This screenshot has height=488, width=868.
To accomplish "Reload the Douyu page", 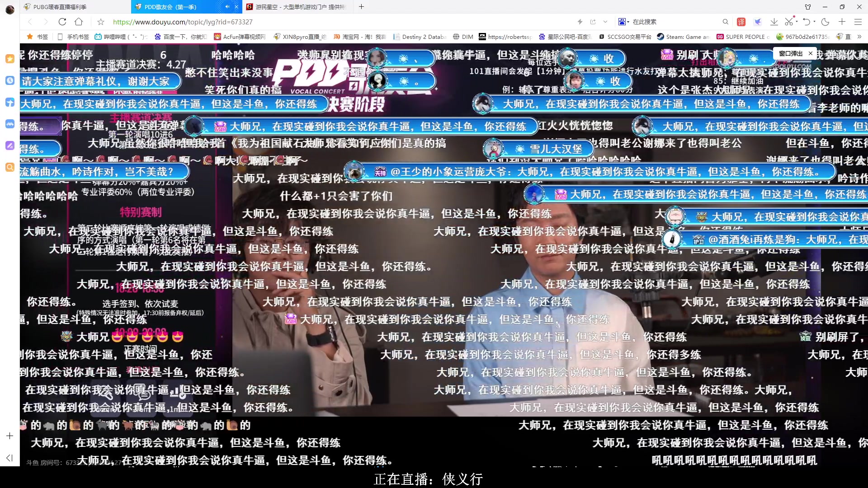I will click(62, 22).
